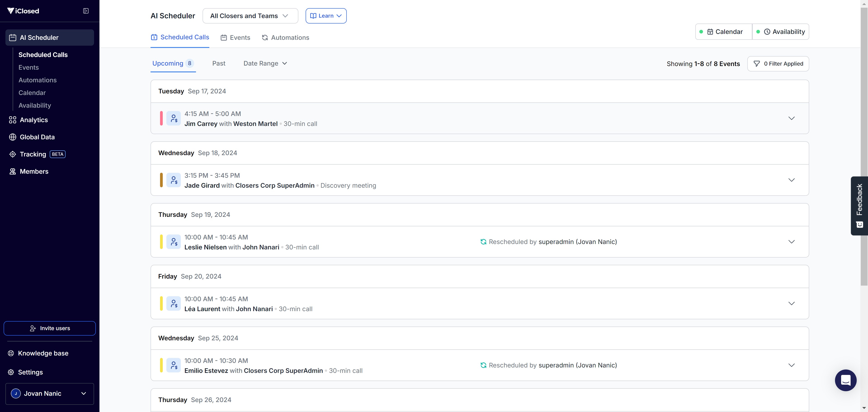Toggle the Availability status button
This screenshot has width=868, height=412.
(781, 32)
